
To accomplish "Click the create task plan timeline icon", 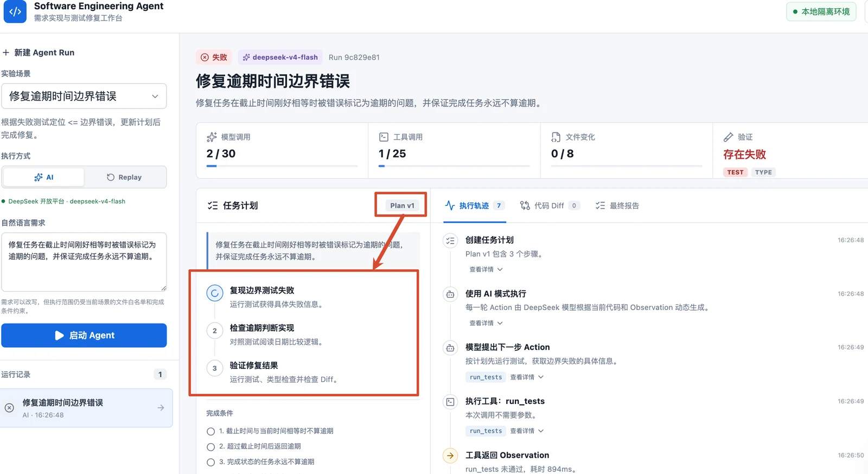I will (450, 241).
